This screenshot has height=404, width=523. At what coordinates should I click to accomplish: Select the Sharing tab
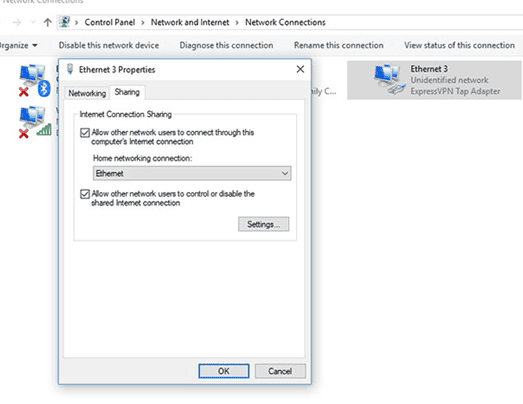(x=127, y=92)
